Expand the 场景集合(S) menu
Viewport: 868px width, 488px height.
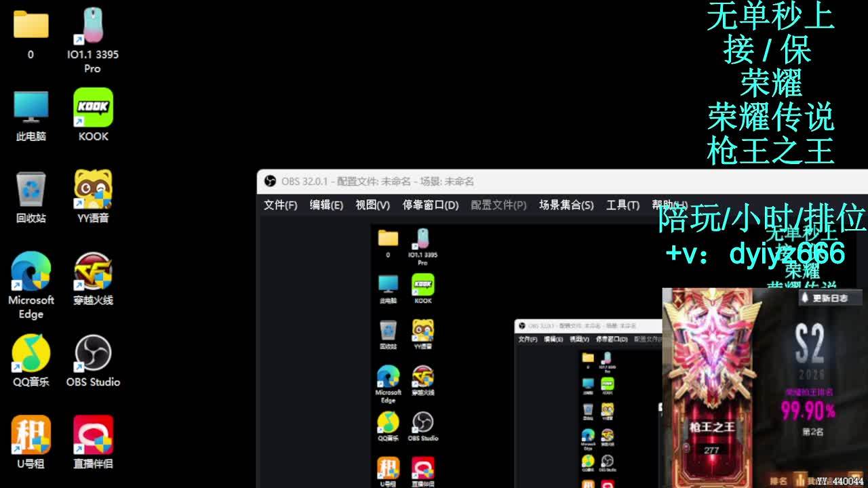(566, 205)
